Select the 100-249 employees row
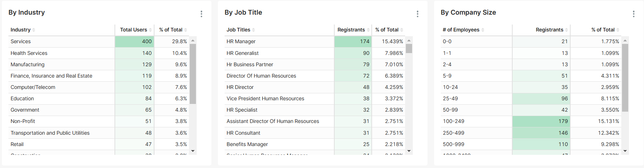The height and width of the screenshot is (168, 644). click(531, 121)
